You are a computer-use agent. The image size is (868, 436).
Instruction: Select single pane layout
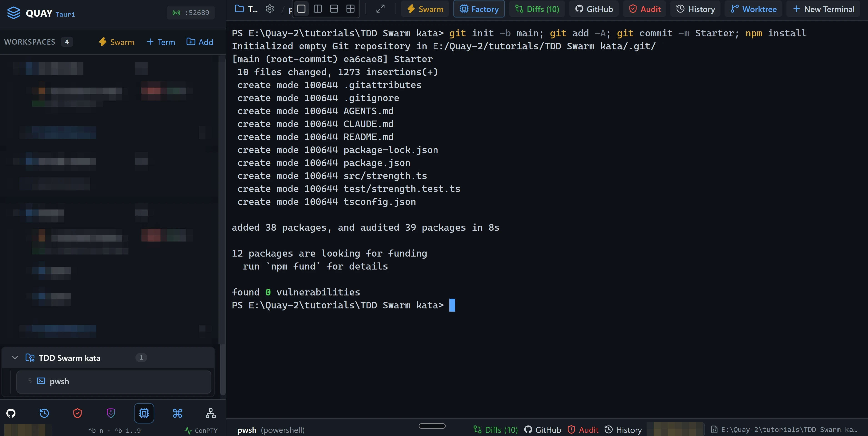pyautogui.click(x=302, y=9)
